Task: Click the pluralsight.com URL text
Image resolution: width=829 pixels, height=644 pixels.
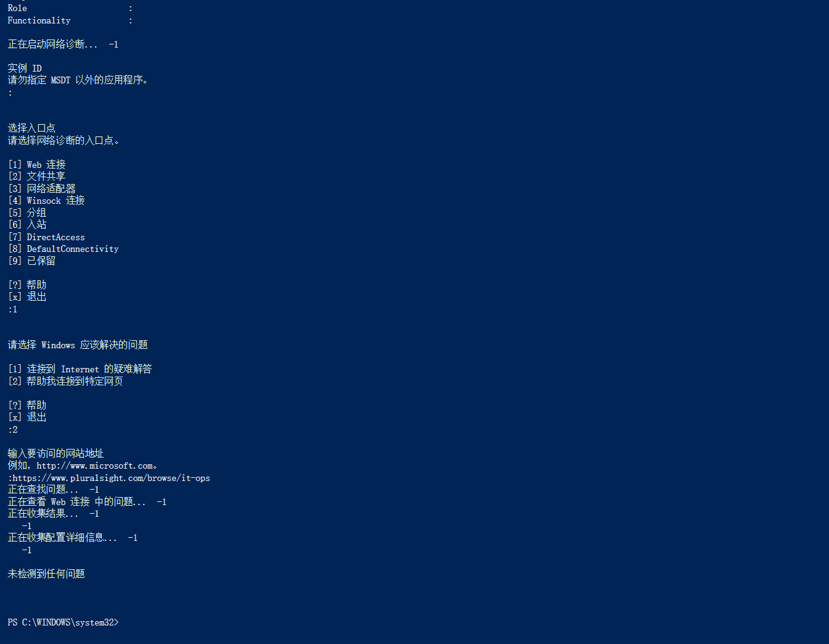Action: click(111, 478)
